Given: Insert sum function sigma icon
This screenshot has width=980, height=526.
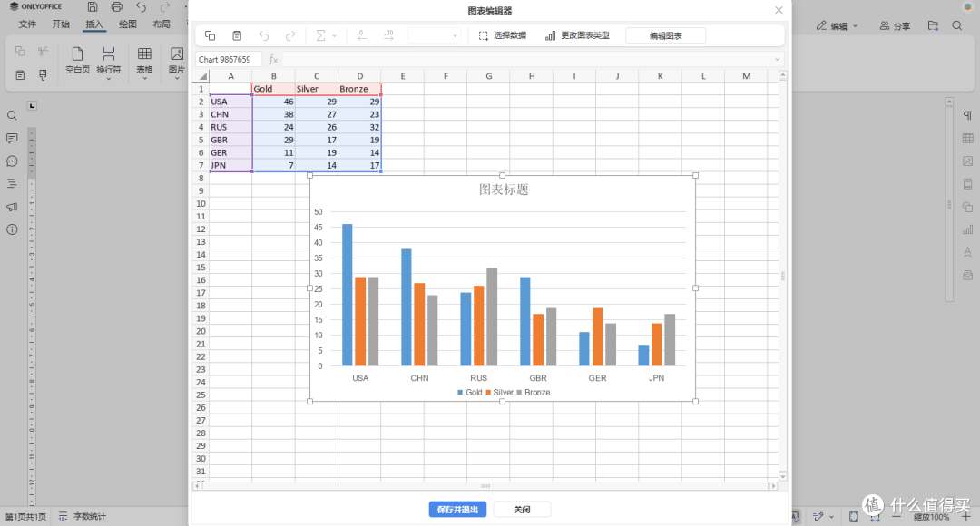Looking at the screenshot, I should [320, 35].
